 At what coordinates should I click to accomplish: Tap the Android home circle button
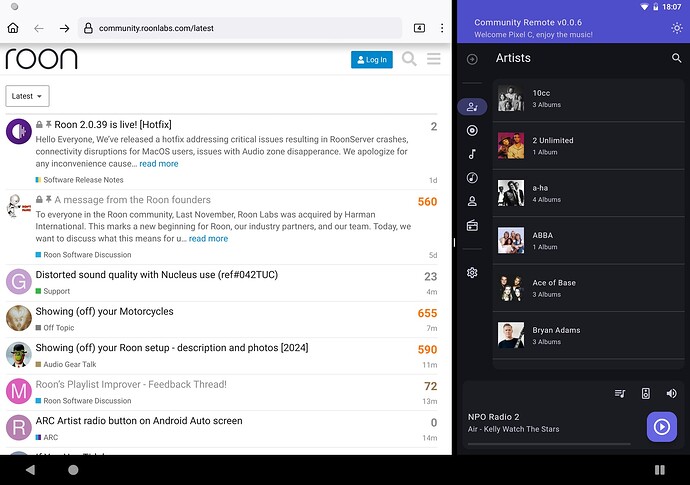tap(73, 470)
